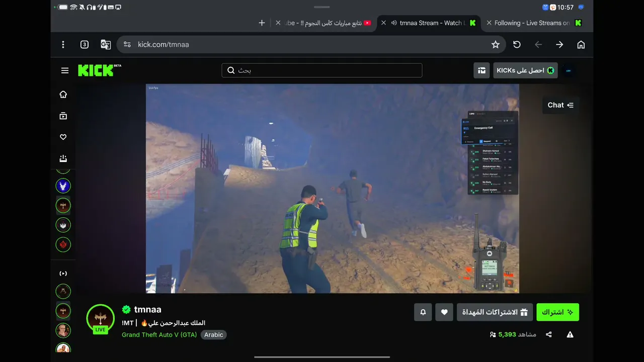Open the Grand Theft Auto V (GTA) category
This screenshot has height=362, width=644.
(159, 335)
